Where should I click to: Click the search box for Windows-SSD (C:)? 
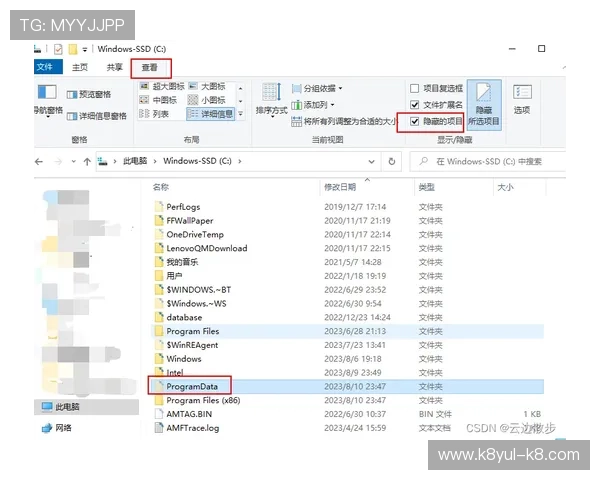488,162
